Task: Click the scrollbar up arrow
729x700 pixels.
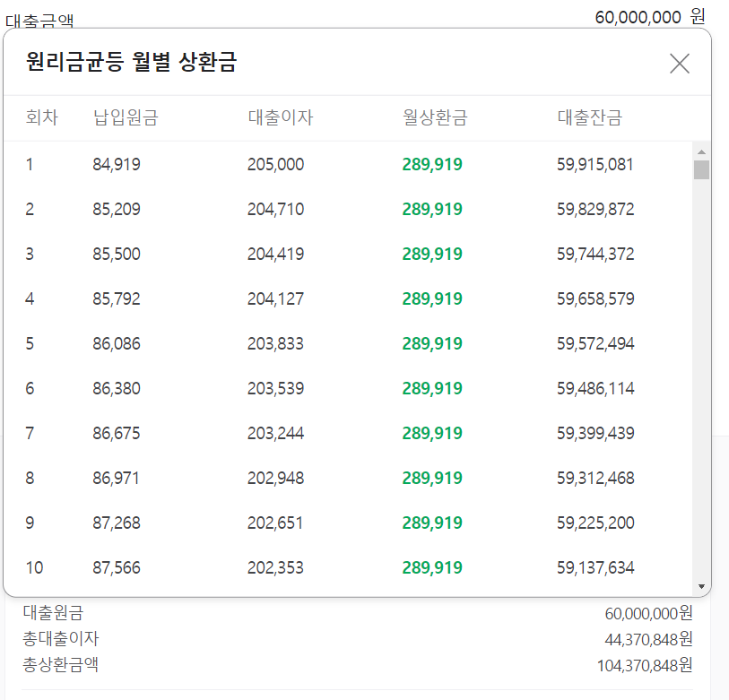Action: [701, 152]
